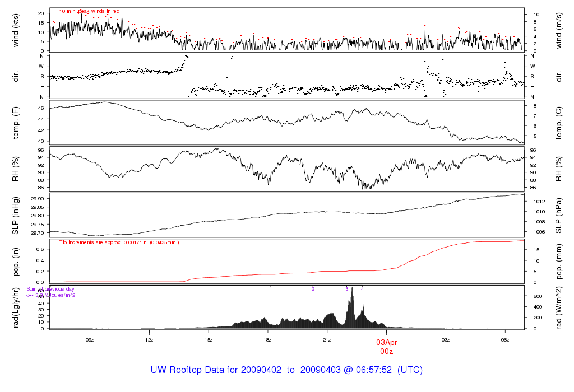Click the purple 'Sum of previous day' label
Viewport: 574px width, 392px height.
pyautogui.click(x=50, y=289)
